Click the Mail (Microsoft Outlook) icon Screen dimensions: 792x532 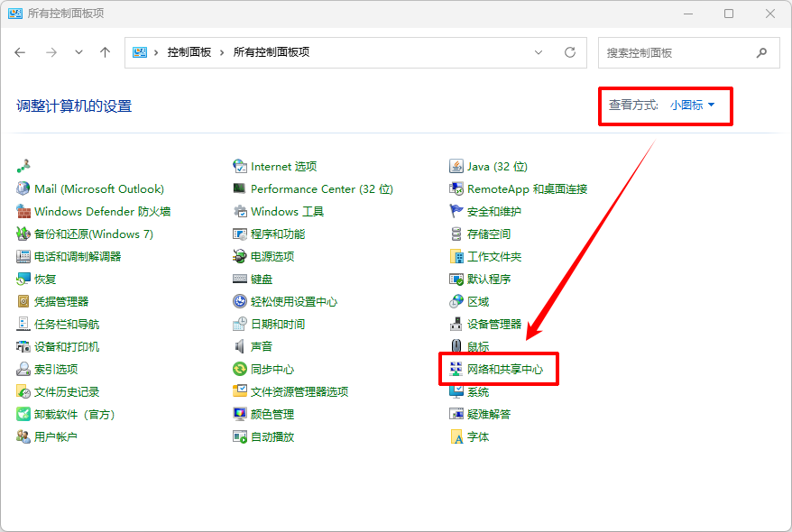coord(23,188)
